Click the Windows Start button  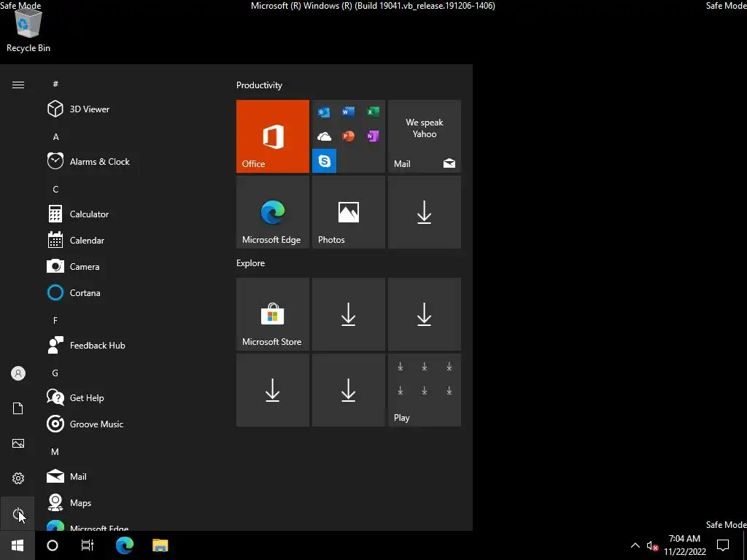(x=18, y=545)
